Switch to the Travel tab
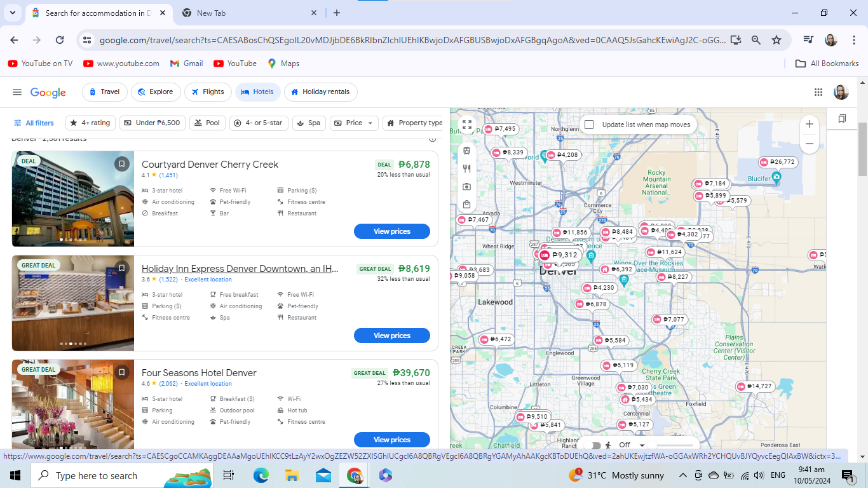 coord(105,92)
